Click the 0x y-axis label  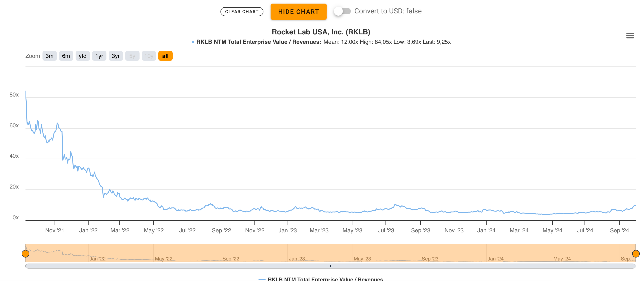pyautogui.click(x=15, y=217)
